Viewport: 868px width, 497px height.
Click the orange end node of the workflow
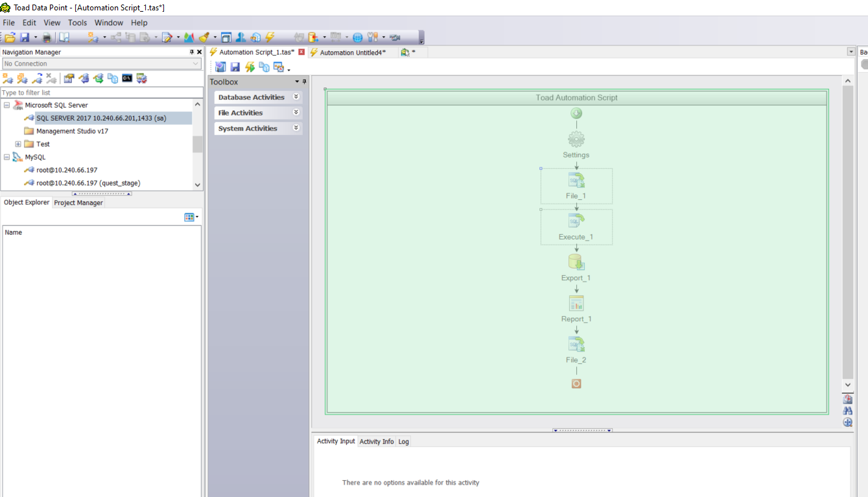(576, 383)
